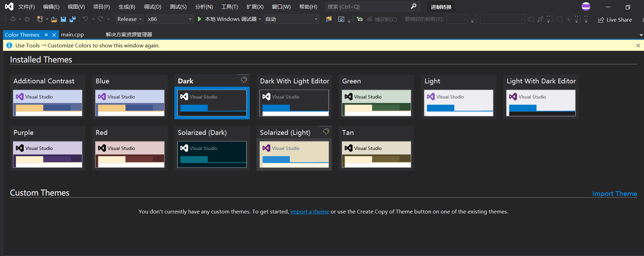
Task: Open the frame count 要捕获的帧数 combo box
Action: [457, 19]
